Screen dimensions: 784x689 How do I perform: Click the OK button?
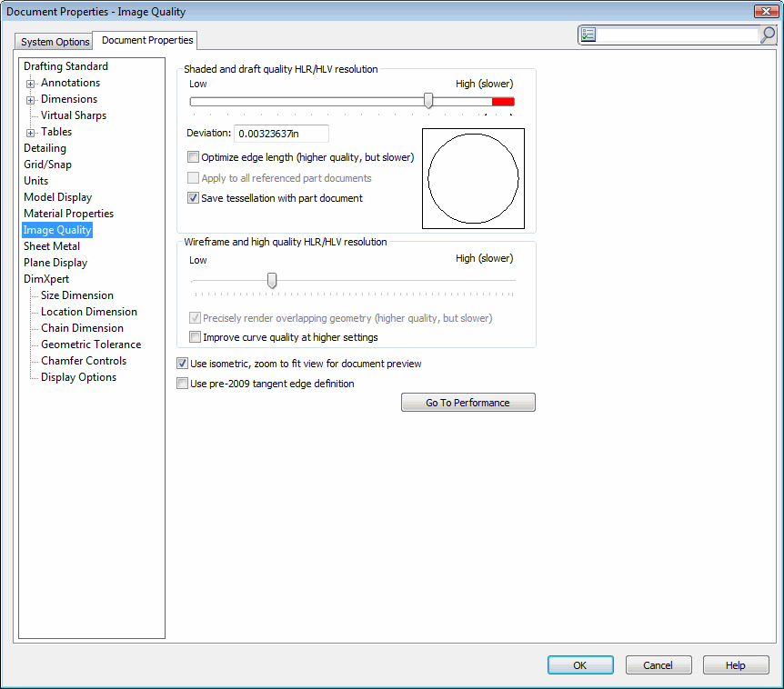tap(580, 665)
